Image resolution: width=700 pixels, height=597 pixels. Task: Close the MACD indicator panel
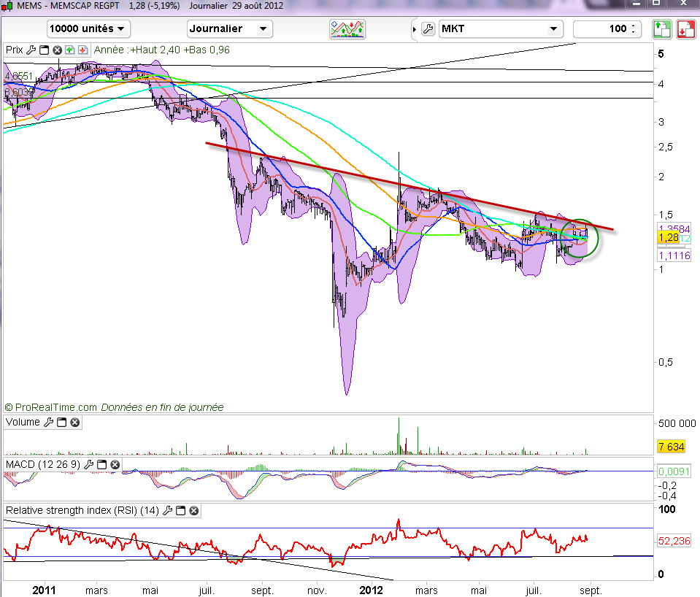click(x=115, y=464)
